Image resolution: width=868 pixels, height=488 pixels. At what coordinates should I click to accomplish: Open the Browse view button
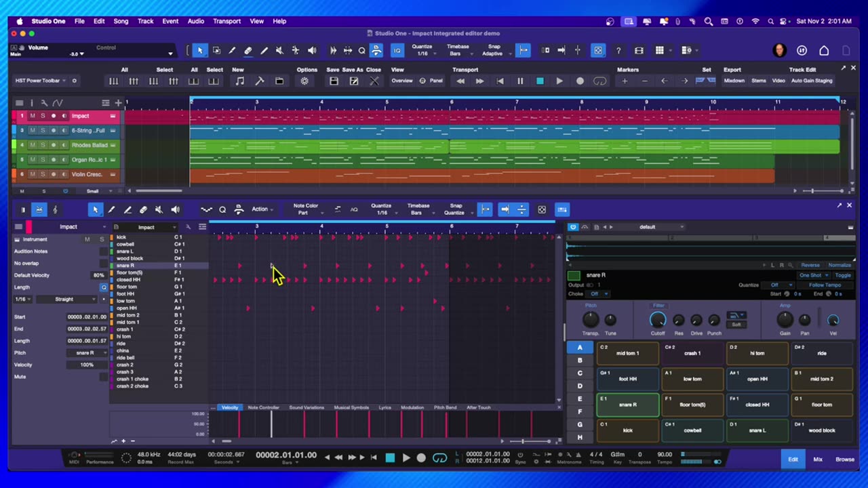click(845, 460)
